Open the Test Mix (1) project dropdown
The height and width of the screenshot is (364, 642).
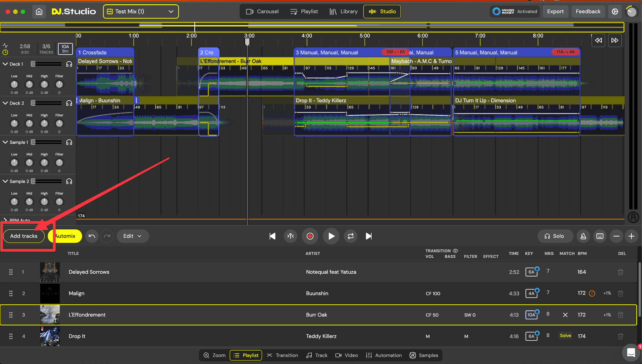(x=141, y=12)
